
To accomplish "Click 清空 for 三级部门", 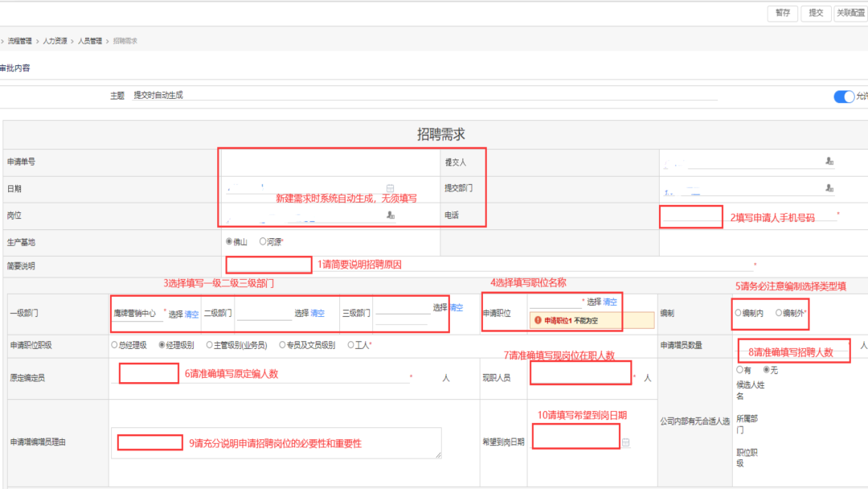I will point(457,307).
